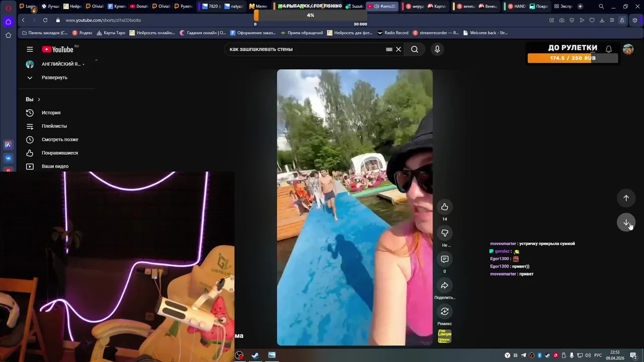Open the АНГЛИЙСКИЙ Я... subscription channel
Viewport: 644px width, 362px height.
pos(60,64)
